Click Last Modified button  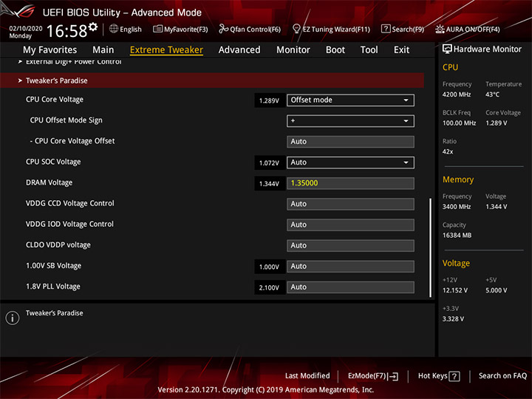[x=307, y=376]
